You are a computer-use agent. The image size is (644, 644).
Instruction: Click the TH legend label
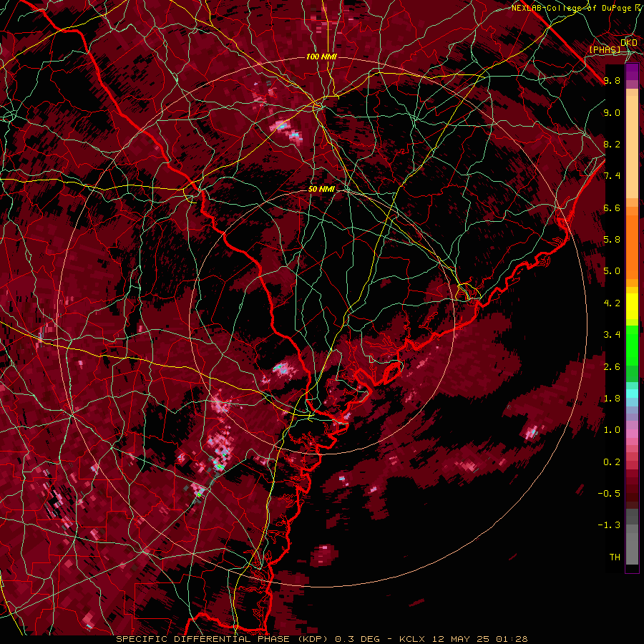pyautogui.click(x=615, y=557)
